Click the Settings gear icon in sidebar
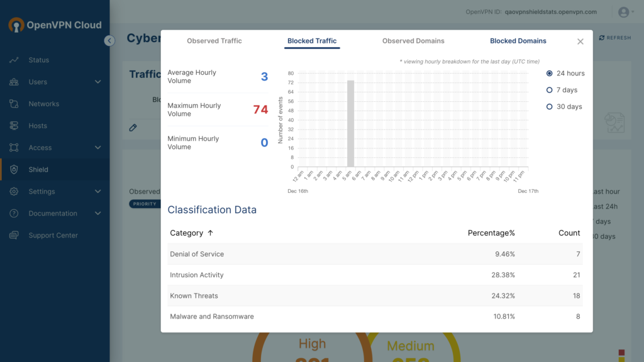 coord(14,191)
